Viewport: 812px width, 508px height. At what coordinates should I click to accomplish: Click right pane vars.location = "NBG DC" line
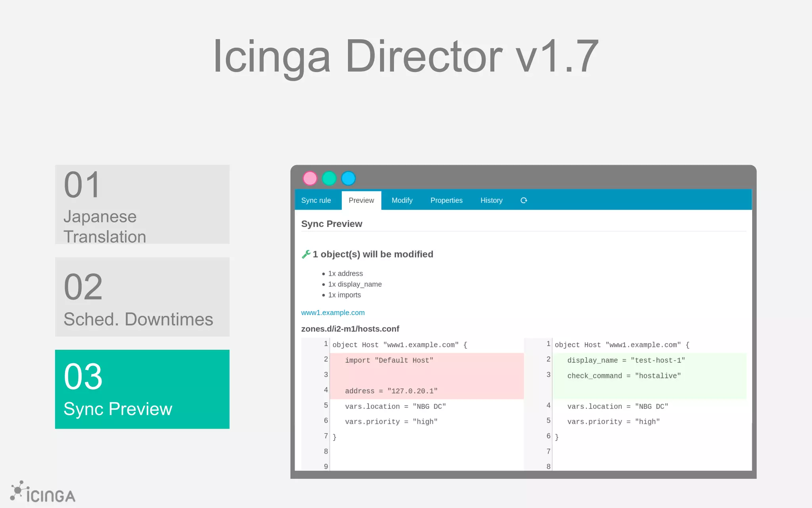(618, 406)
